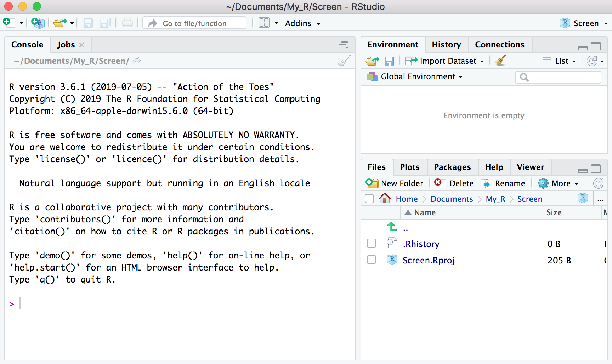This screenshot has height=364, width=612.
Task: Toggle the select-all files checkbox
Action: click(369, 199)
